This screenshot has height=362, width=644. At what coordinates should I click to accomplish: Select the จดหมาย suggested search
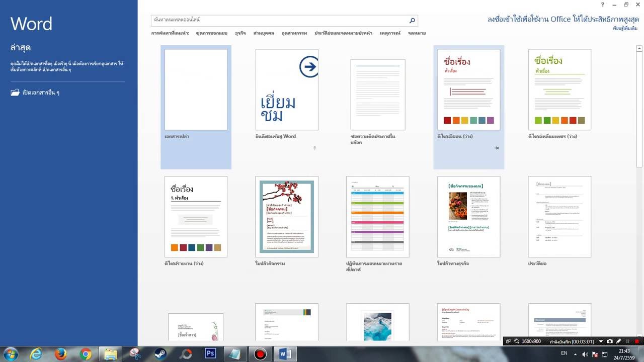click(x=417, y=33)
